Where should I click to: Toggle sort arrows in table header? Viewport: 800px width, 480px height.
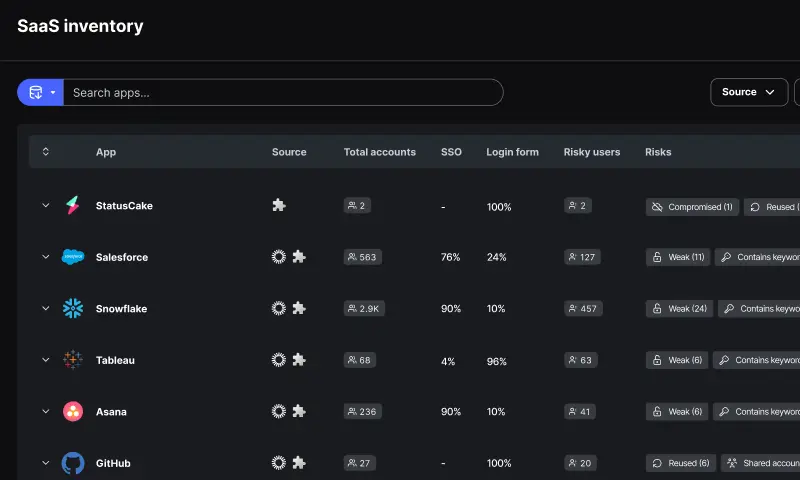tap(45, 151)
